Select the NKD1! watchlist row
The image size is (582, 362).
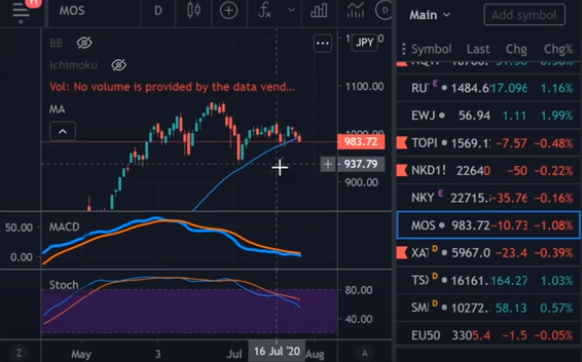(488, 170)
